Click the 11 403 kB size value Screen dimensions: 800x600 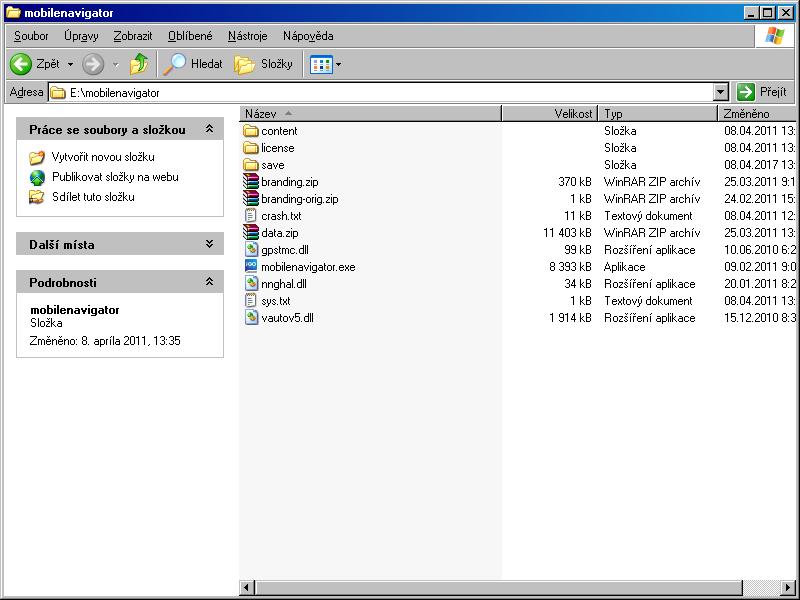point(567,233)
